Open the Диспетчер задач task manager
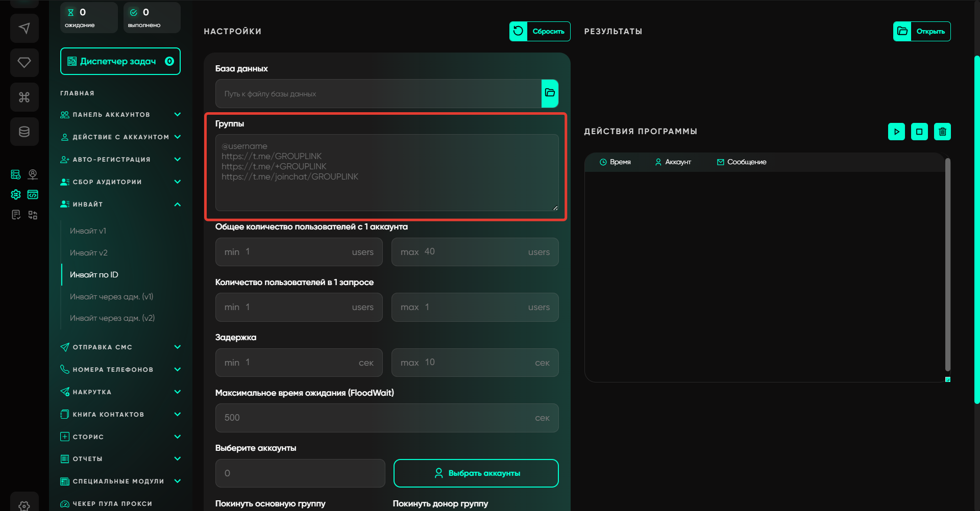 pyautogui.click(x=120, y=61)
